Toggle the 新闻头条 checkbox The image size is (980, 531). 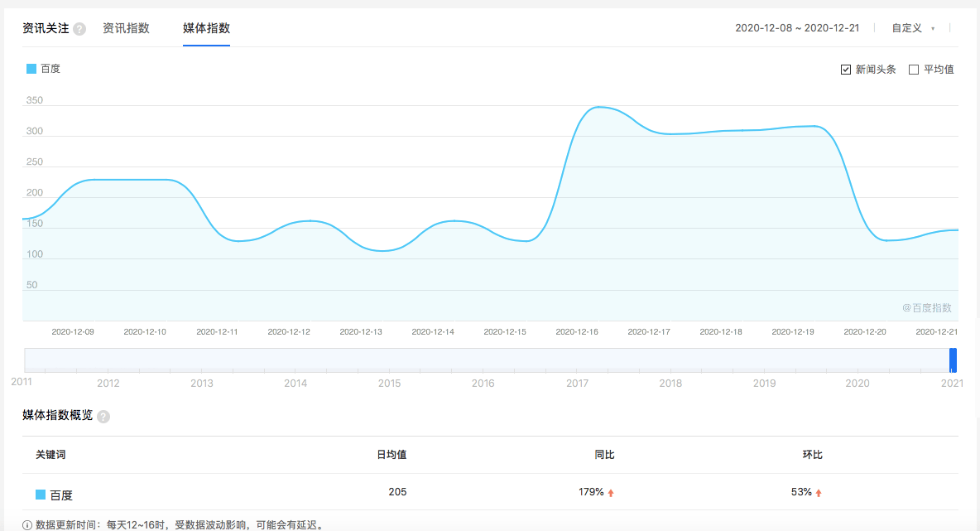click(x=846, y=70)
